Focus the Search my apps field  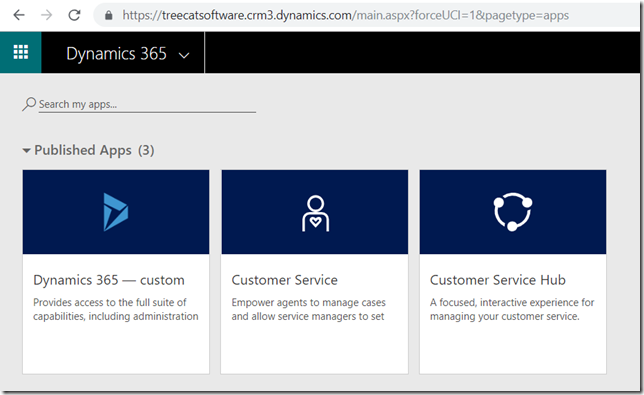[147, 104]
